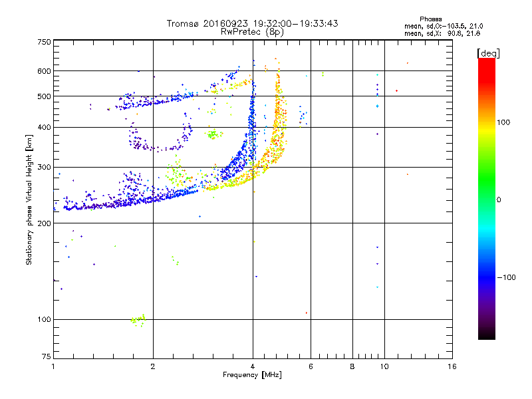
Task: Click the '0' colorbar tick label
Action: (x=499, y=199)
